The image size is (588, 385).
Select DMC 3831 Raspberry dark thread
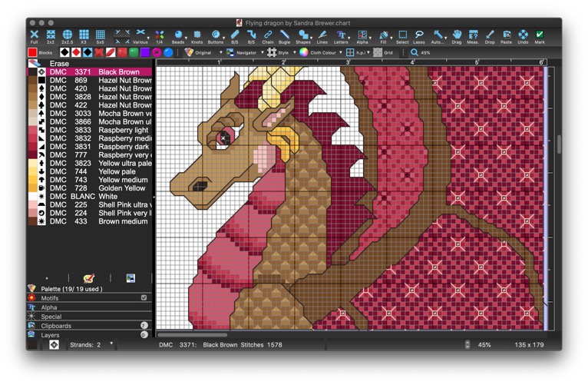coord(90,146)
